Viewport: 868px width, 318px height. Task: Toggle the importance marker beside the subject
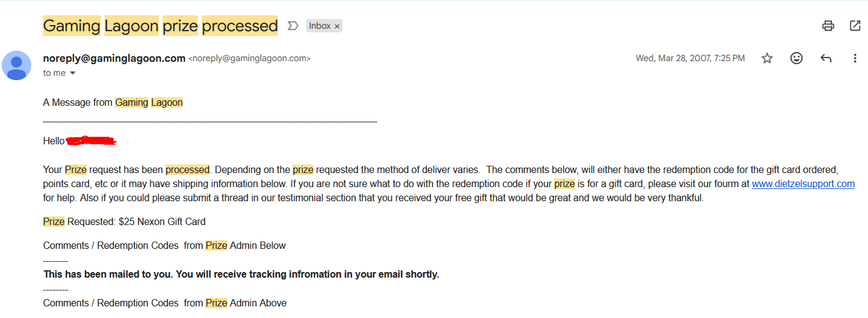293,26
